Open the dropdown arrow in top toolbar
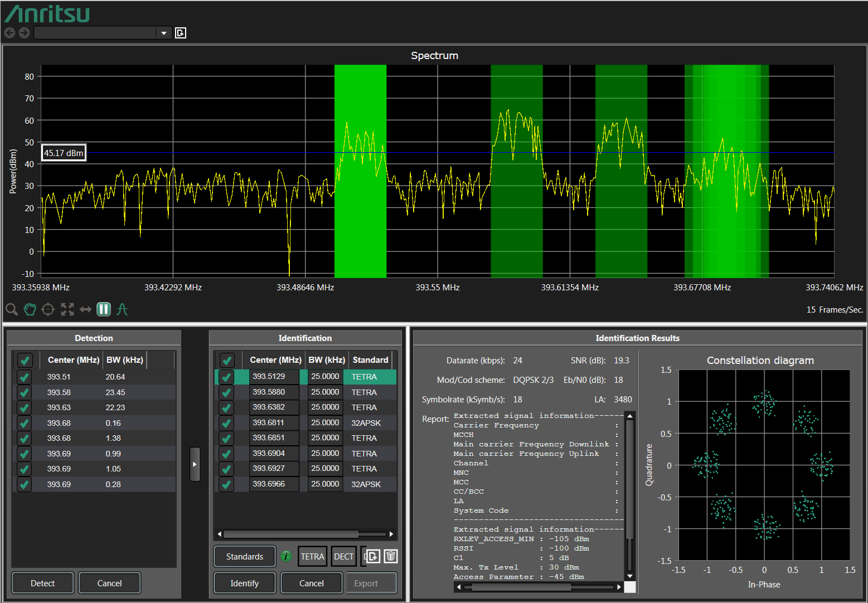This screenshot has width=868, height=603. click(164, 33)
